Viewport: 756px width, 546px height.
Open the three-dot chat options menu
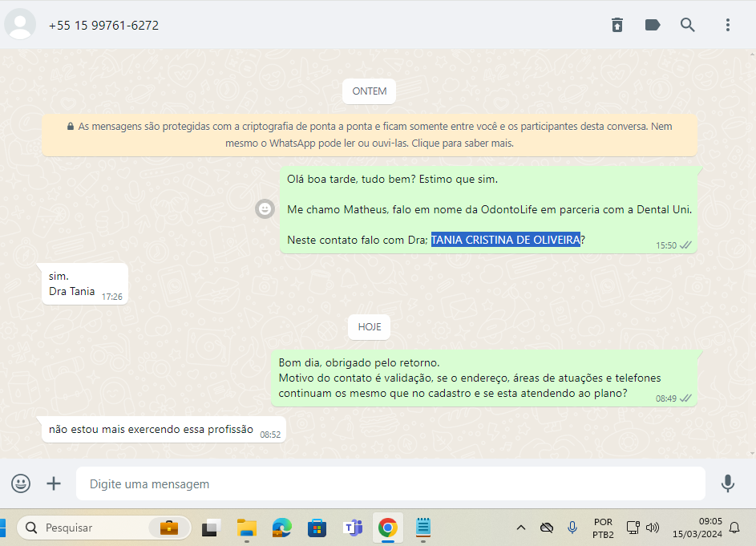coord(728,25)
